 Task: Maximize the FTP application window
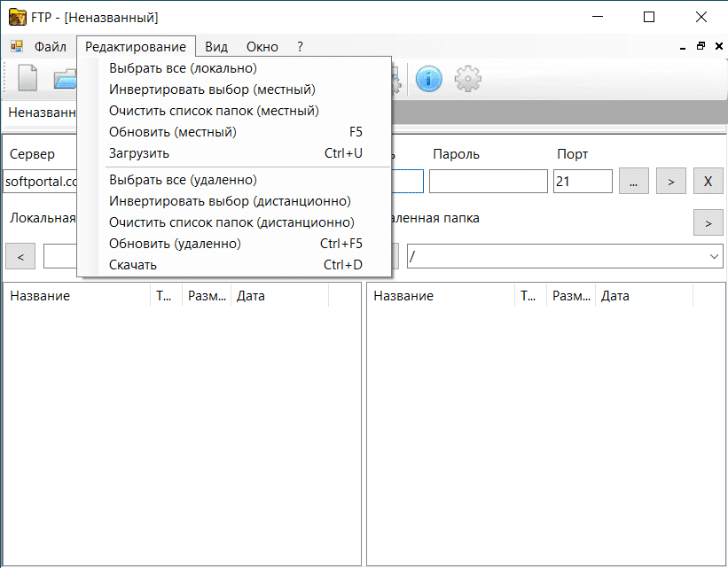tap(649, 17)
